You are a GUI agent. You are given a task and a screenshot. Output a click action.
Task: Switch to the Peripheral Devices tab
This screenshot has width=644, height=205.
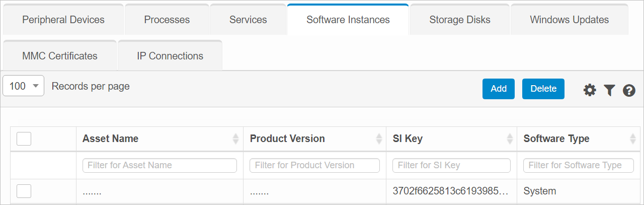coord(63,20)
